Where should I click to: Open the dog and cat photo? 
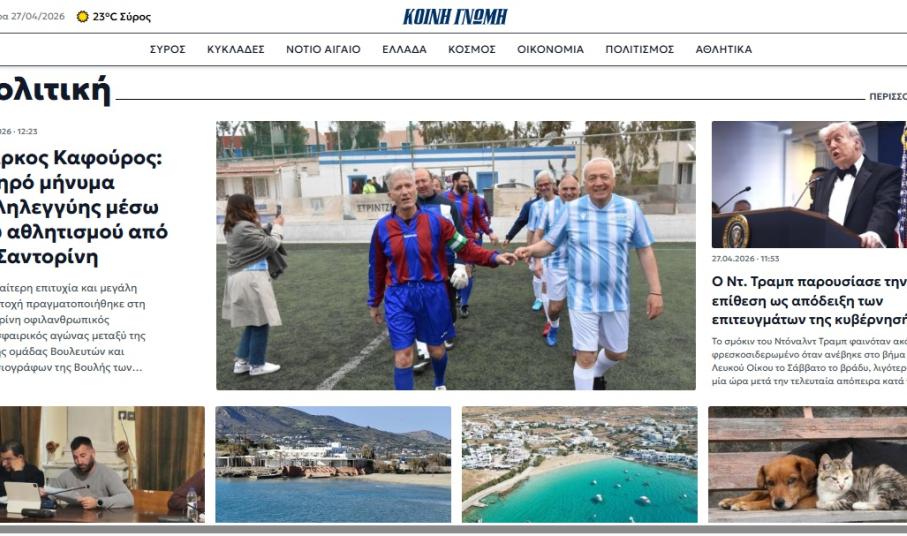(808, 464)
